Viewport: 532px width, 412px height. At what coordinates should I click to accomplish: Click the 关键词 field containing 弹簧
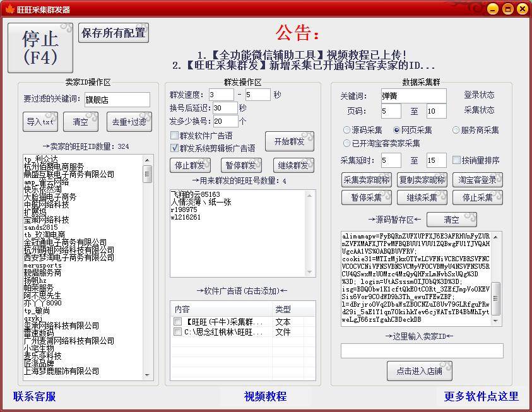pyautogui.click(x=413, y=96)
